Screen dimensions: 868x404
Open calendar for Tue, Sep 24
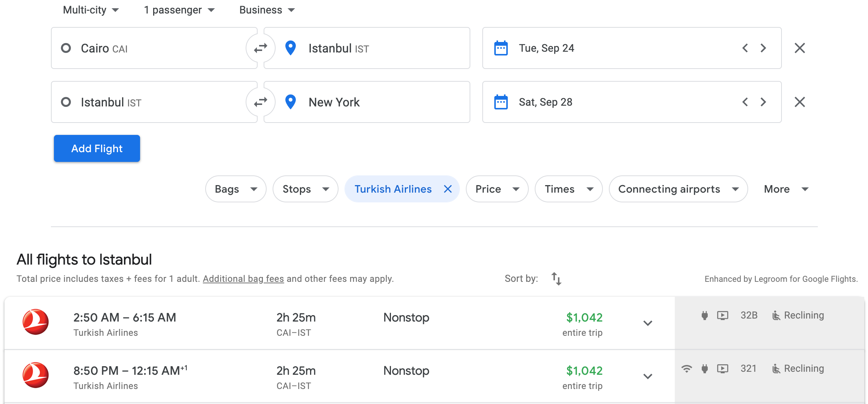point(501,48)
